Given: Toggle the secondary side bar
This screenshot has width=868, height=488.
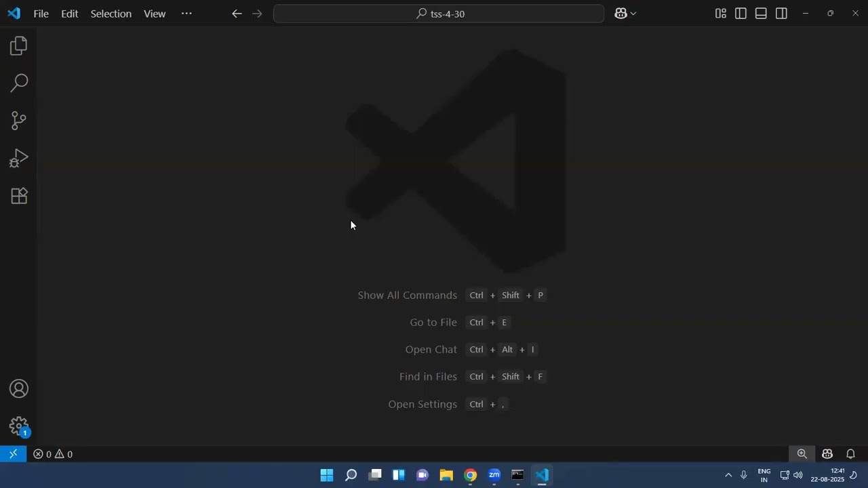Looking at the screenshot, I should pyautogui.click(x=781, y=14).
